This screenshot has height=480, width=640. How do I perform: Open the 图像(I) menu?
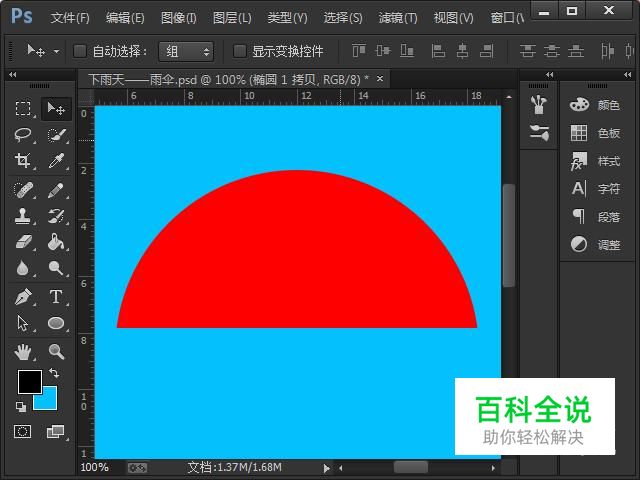[x=178, y=18]
